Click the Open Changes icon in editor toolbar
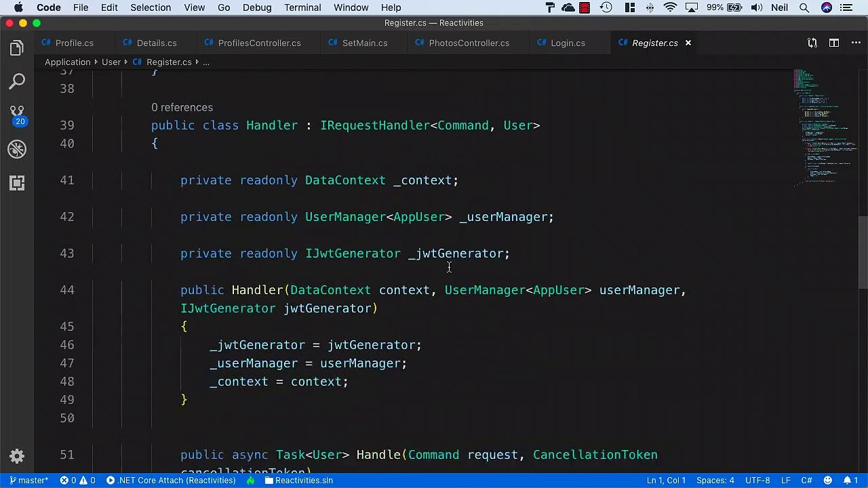868x488 pixels. 812,43
